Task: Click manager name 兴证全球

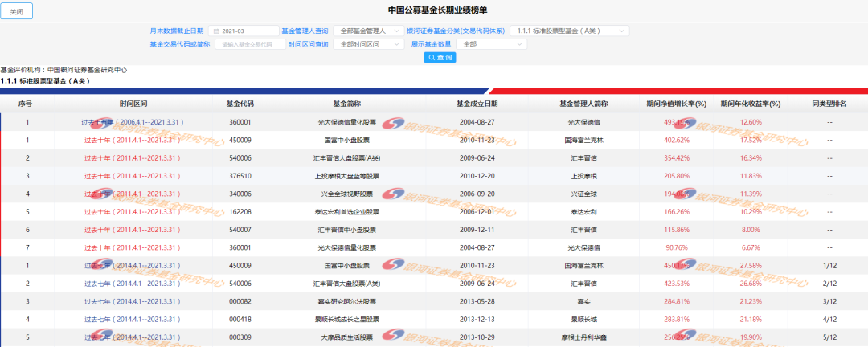Action: click(x=584, y=194)
